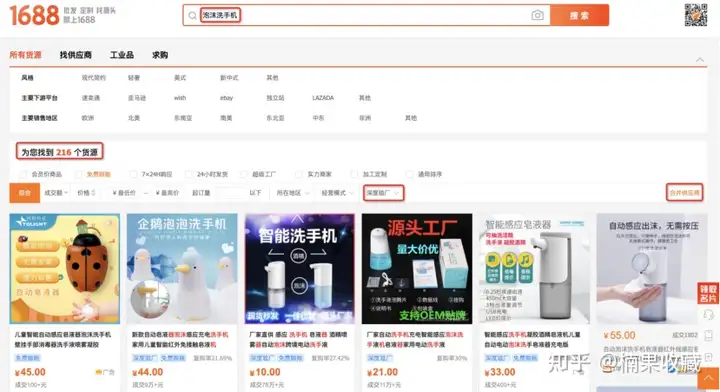720x392 pixels.
Task: Click the ¥55.00 price text
Action: pos(619,336)
